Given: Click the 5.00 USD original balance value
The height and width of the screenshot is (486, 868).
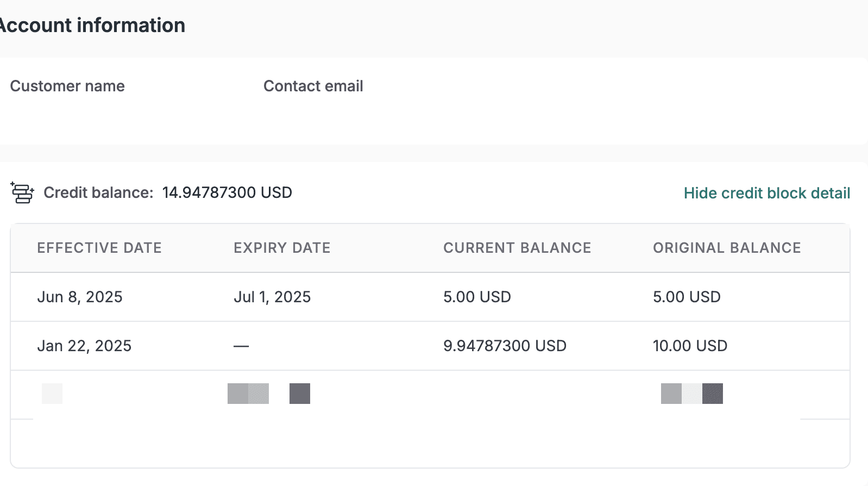Looking at the screenshot, I should click(x=687, y=297).
